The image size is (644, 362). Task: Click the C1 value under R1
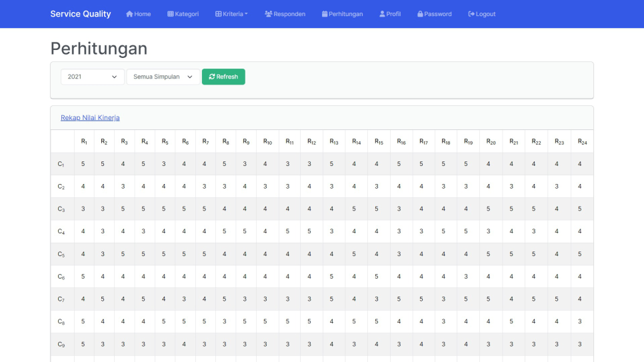(x=83, y=163)
